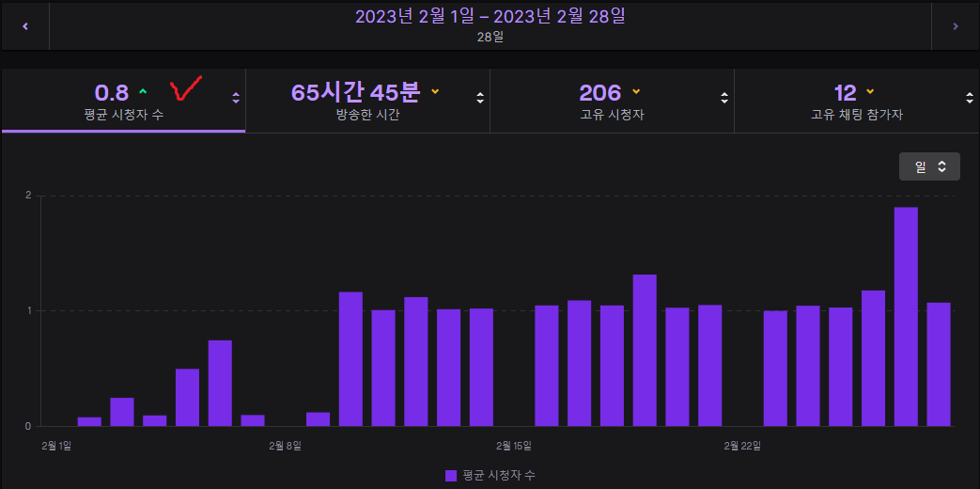The height and width of the screenshot is (489, 980).
Task: Click yellow down trend arrow beside 12
Action: tap(870, 92)
